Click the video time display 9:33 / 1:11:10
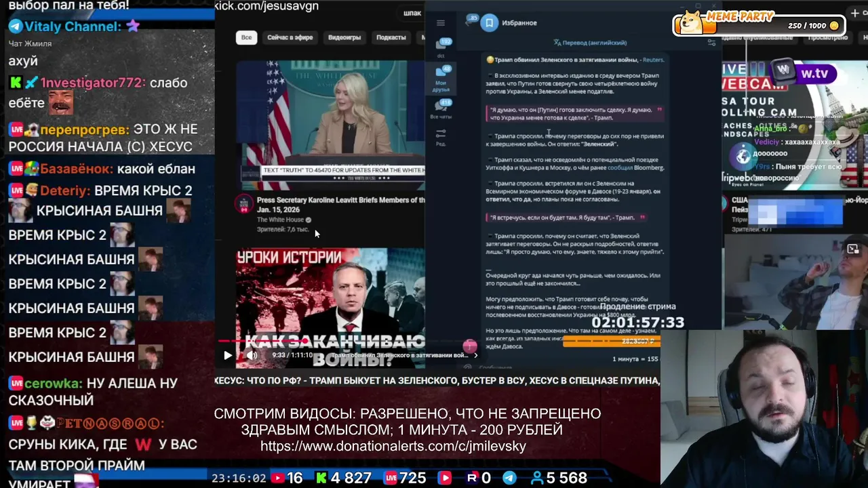This screenshot has height=488, width=868. [x=292, y=355]
